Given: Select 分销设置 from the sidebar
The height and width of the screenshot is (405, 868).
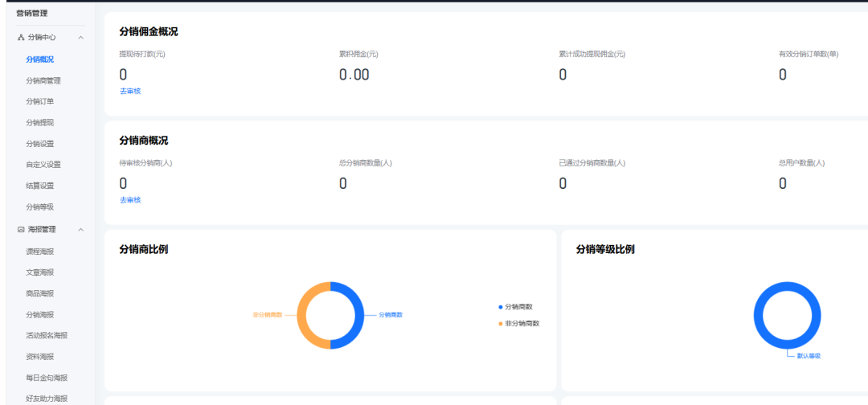Looking at the screenshot, I should (x=40, y=144).
